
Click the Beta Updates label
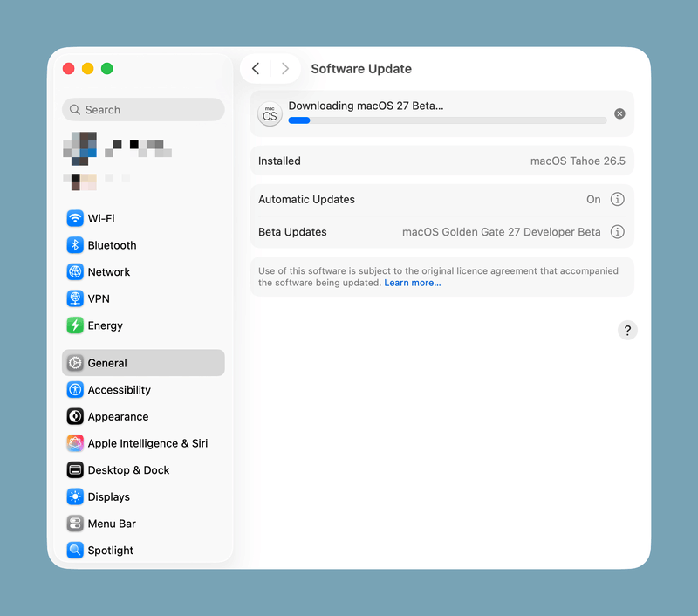click(292, 232)
